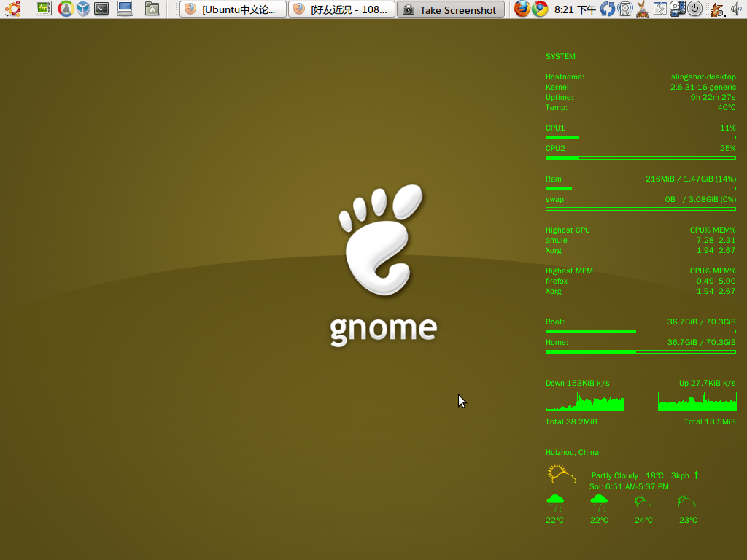
Task: Click the Home disk usage bar
Action: click(x=640, y=352)
